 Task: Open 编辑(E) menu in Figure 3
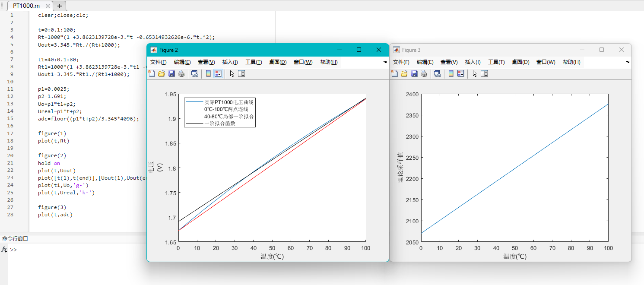(425, 62)
